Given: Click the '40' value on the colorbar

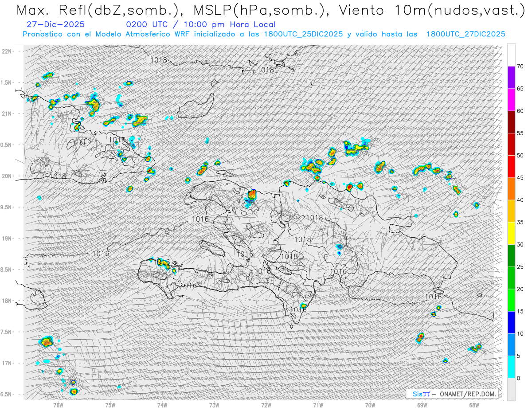Looking at the screenshot, I should [520, 200].
